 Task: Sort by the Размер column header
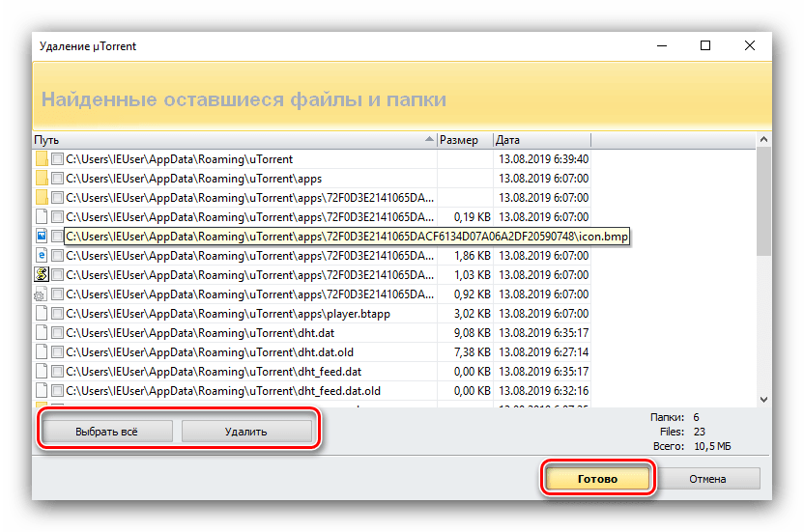pyautogui.click(x=464, y=140)
